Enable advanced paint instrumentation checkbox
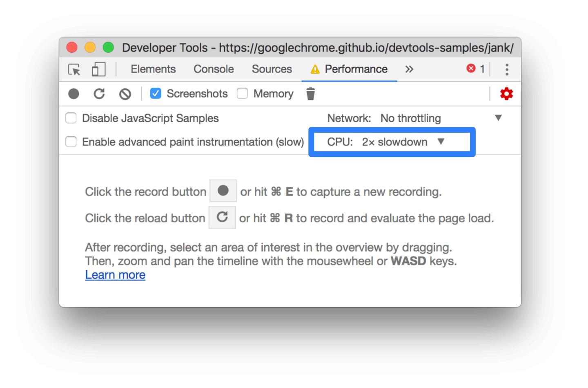This screenshot has width=588, height=388. tap(71, 142)
